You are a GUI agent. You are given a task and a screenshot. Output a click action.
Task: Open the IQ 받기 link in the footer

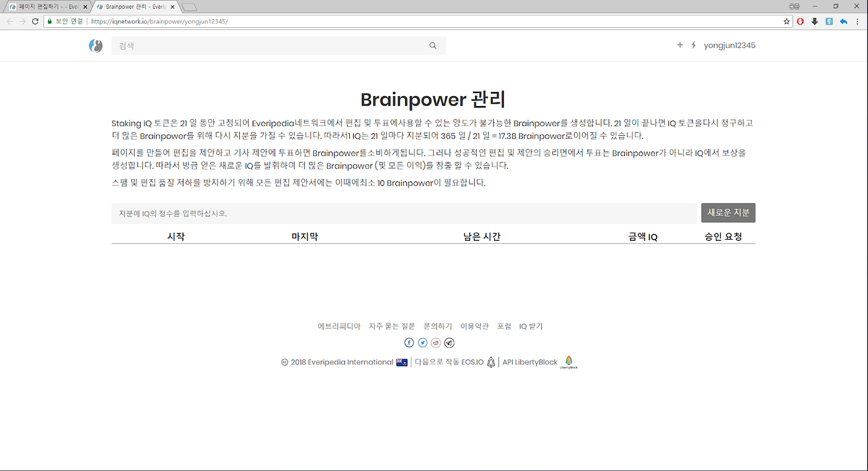(531, 326)
